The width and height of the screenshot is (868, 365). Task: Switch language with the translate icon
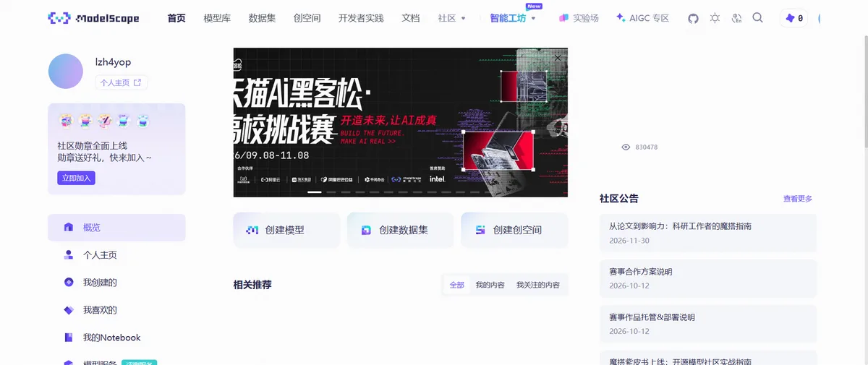click(x=736, y=18)
